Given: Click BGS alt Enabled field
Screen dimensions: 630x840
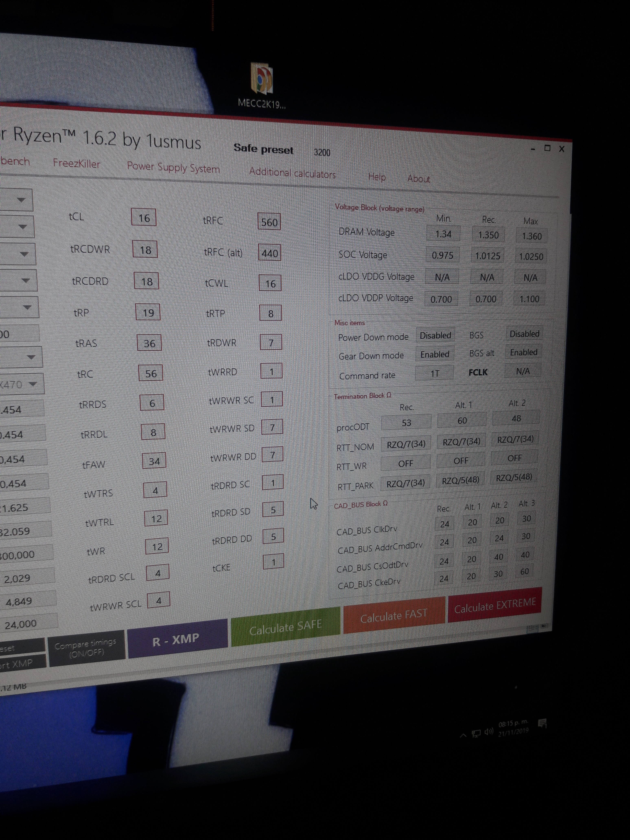Looking at the screenshot, I should coord(523,352).
